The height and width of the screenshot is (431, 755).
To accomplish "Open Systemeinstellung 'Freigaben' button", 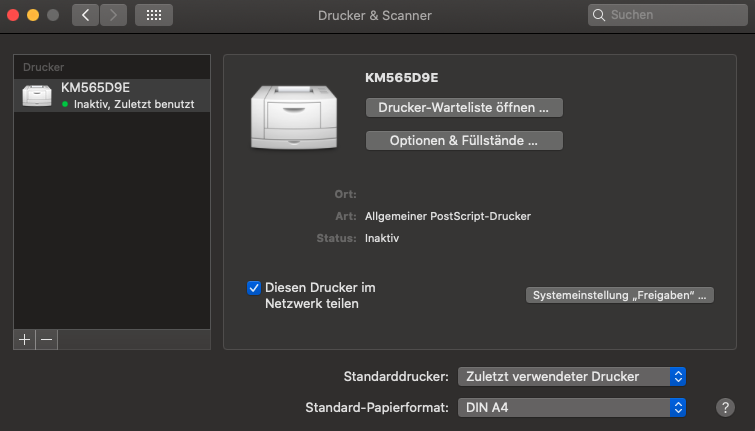I will (x=620, y=295).
